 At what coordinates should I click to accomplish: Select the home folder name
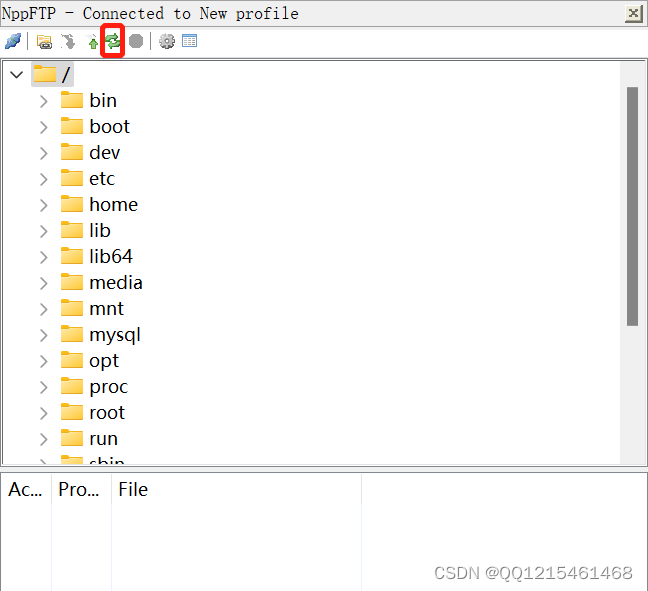click(114, 205)
